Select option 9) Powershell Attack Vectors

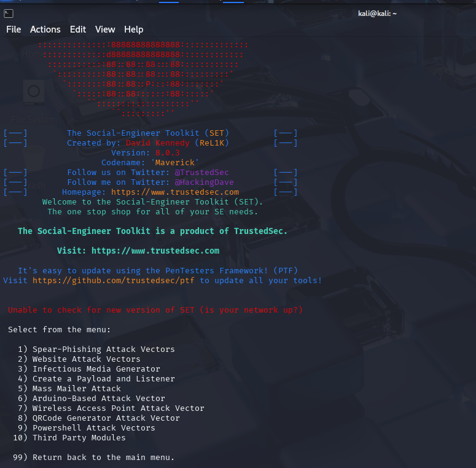click(87, 428)
